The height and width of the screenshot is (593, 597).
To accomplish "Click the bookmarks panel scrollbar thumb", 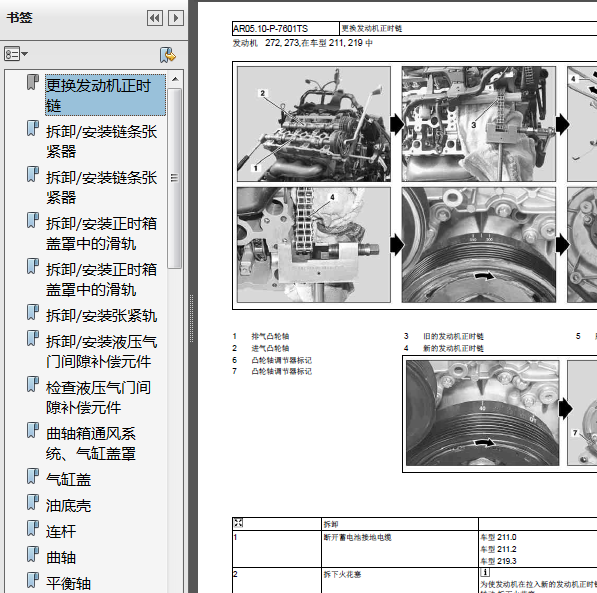I will point(175,178).
